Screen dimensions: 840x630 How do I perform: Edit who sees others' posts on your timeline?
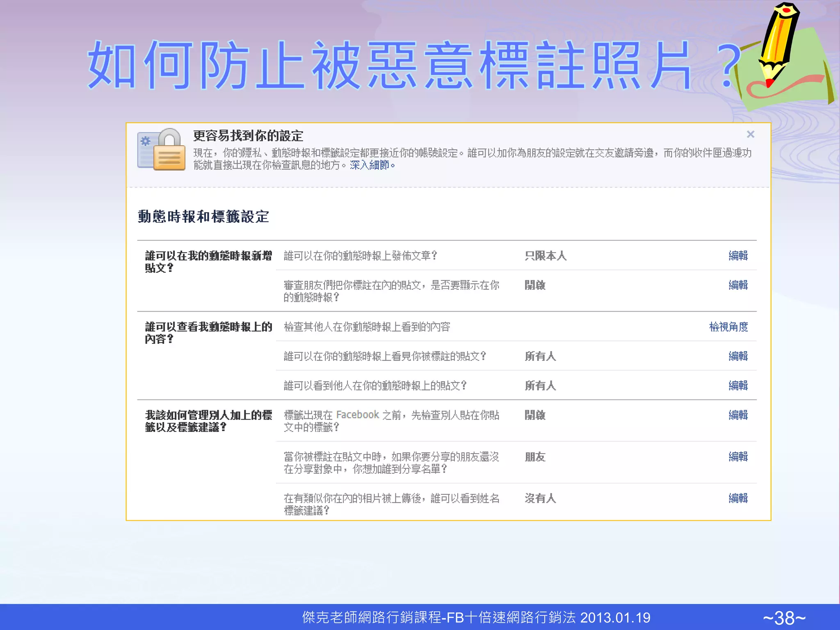[x=738, y=386]
